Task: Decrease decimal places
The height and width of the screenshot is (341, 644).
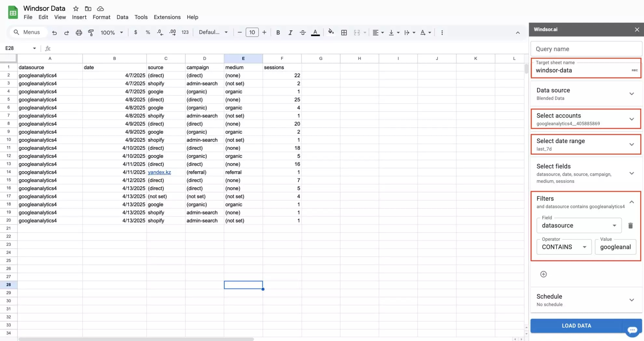Action: (160, 32)
